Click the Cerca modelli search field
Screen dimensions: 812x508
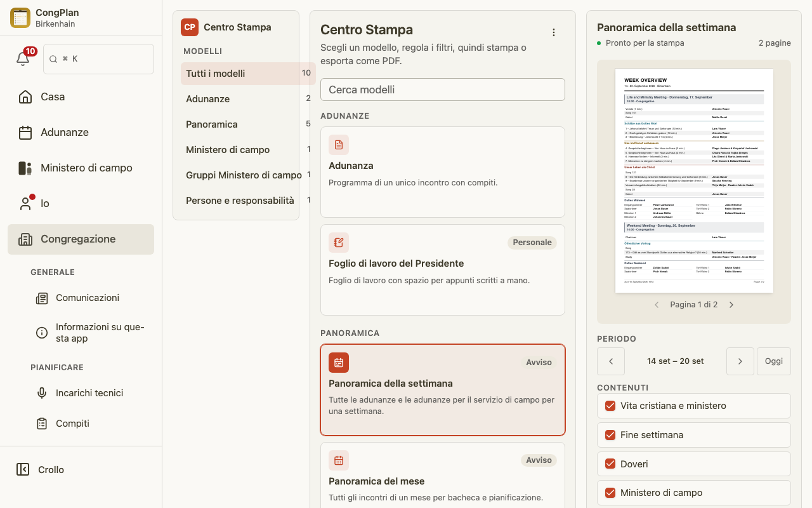(x=443, y=90)
